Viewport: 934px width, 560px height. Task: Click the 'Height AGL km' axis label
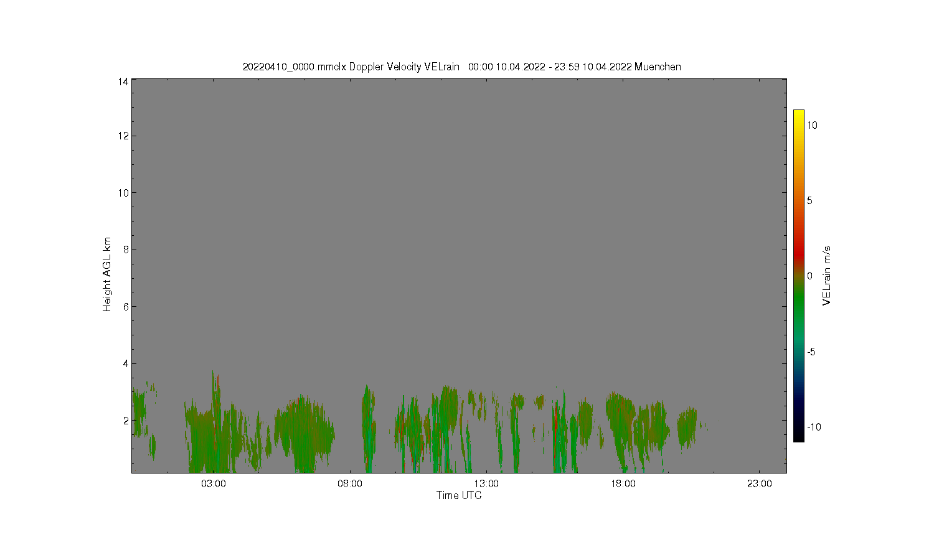pos(107,274)
